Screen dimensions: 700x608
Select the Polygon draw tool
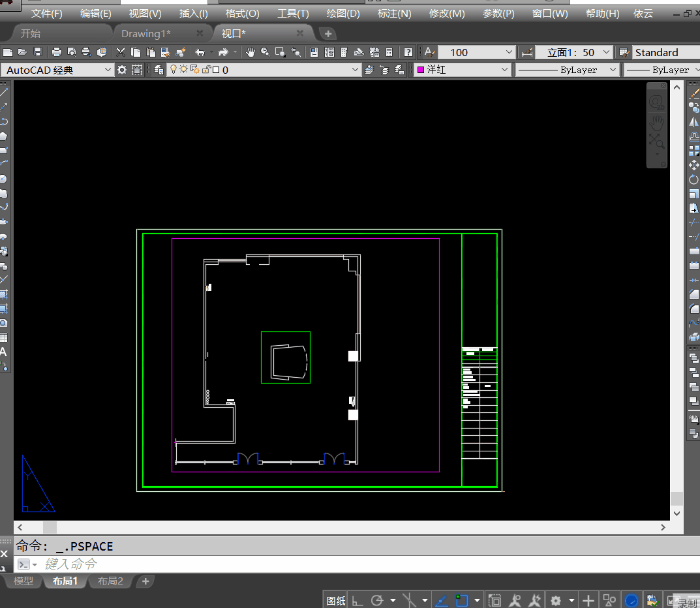(3, 136)
